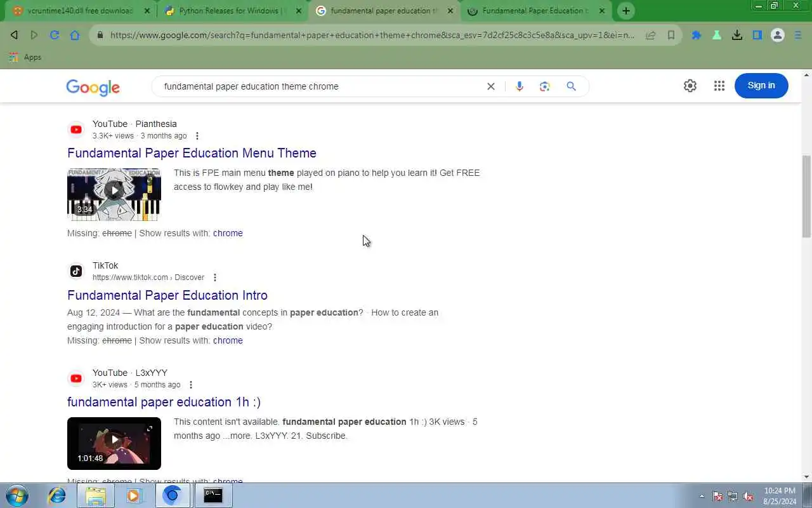View site information icon in address bar

tap(100, 35)
